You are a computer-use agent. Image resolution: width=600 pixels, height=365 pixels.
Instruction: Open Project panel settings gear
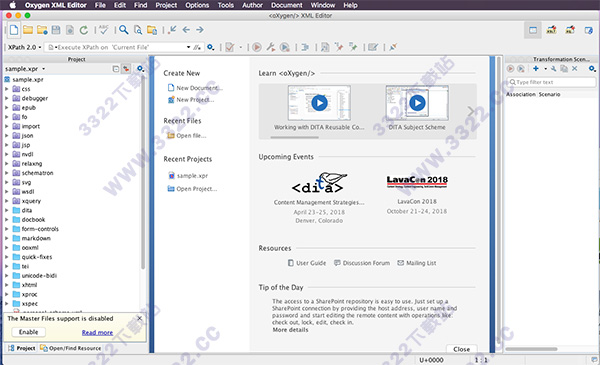coord(140,69)
